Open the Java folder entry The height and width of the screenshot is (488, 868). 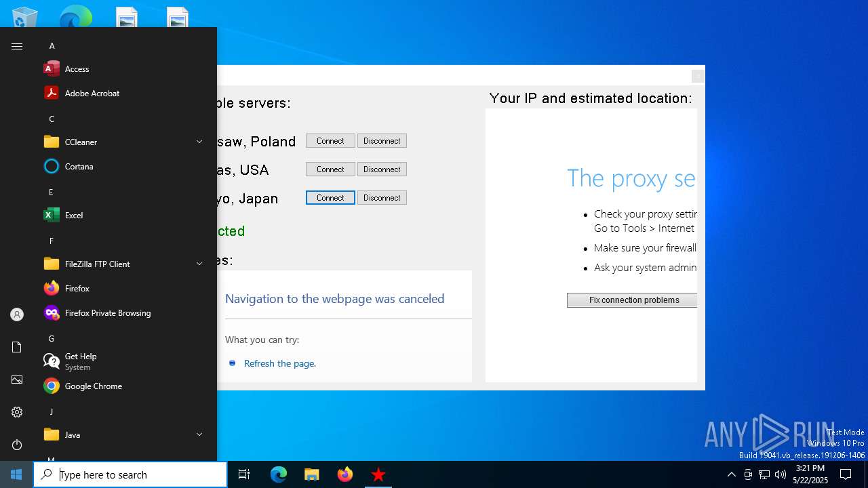pyautogui.click(x=122, y=435)
